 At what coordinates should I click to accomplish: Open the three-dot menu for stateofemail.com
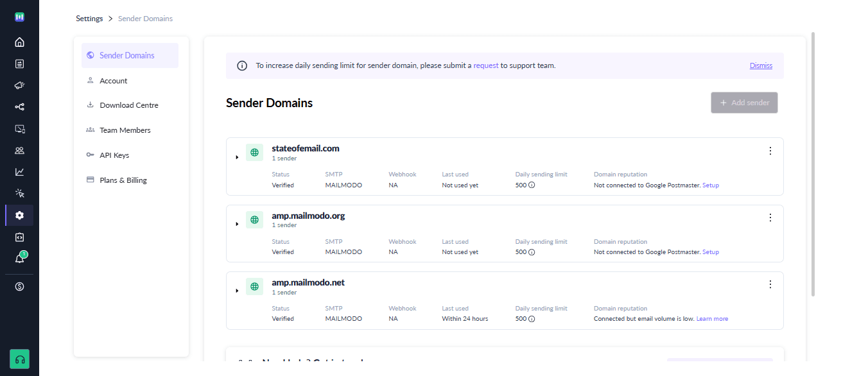770,151
